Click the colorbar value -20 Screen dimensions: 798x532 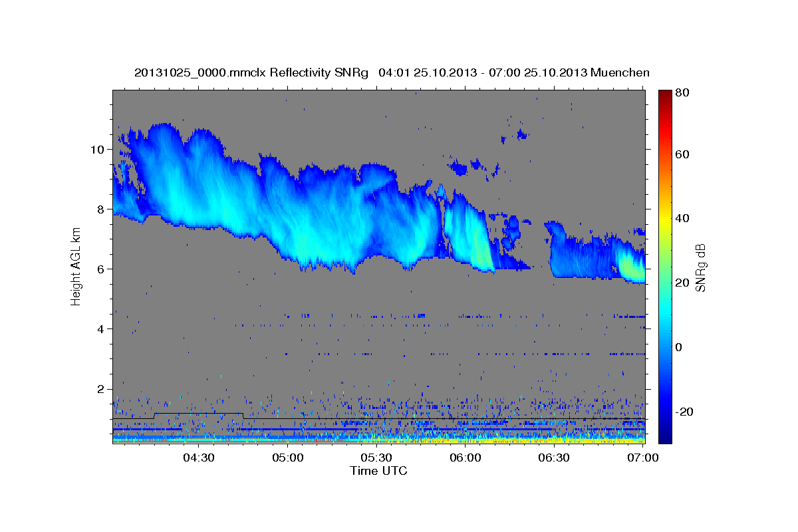684,412
